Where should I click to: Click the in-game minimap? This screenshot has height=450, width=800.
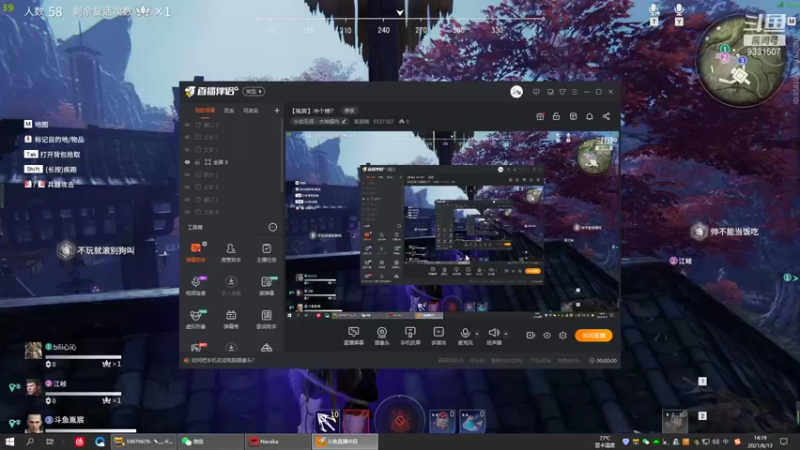pyautogui.click(x=742, y=60)
